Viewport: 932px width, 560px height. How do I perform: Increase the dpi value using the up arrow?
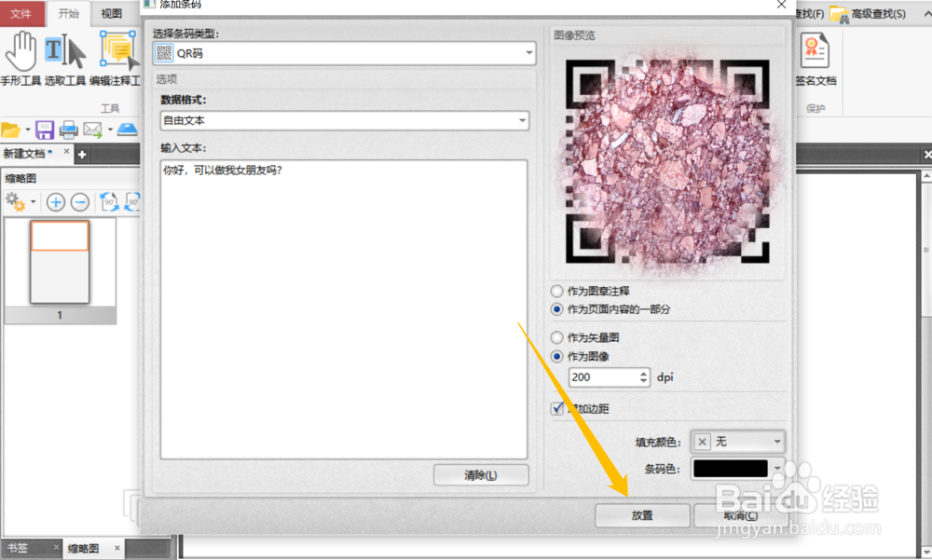pyautogui.click(x=643, y=374)
